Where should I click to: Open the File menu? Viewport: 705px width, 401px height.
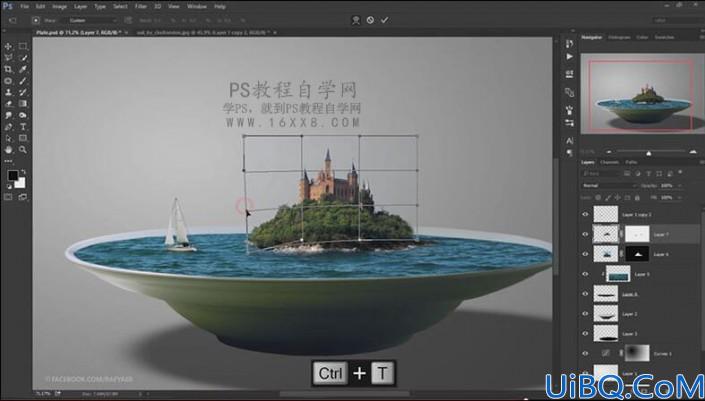point(24,6)
